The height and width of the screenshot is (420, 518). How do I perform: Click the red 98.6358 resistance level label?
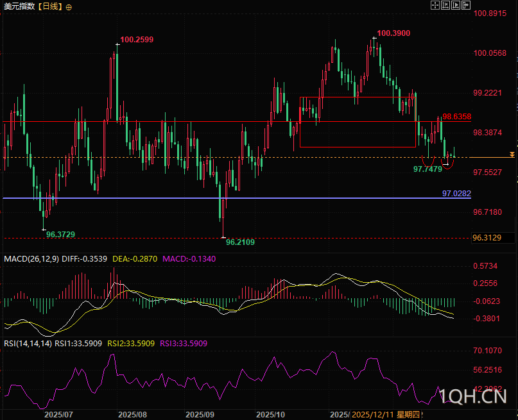tap(456, 117)
